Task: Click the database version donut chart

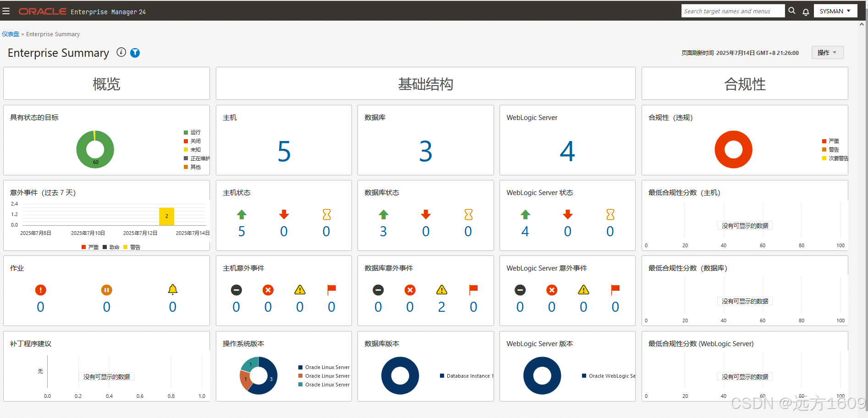Action: point(400,375)
